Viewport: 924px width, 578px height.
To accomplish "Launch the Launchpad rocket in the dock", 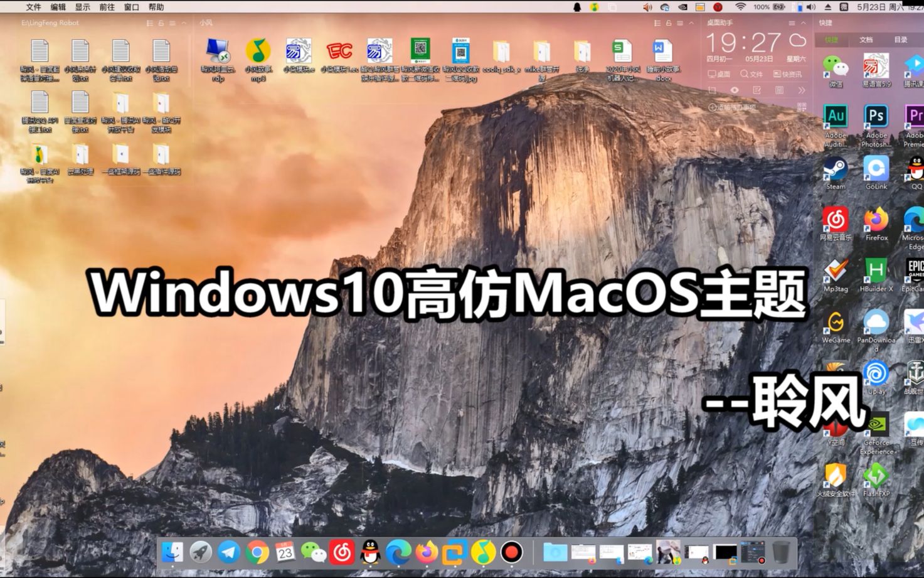I will [201, 552].
